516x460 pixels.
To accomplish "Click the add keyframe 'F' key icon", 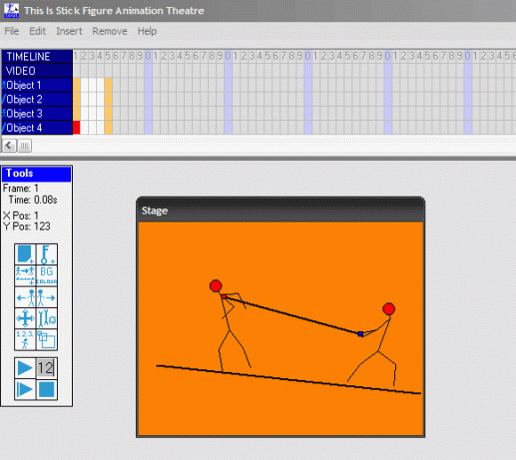I will pyautogui.click(x=47, y=254).
